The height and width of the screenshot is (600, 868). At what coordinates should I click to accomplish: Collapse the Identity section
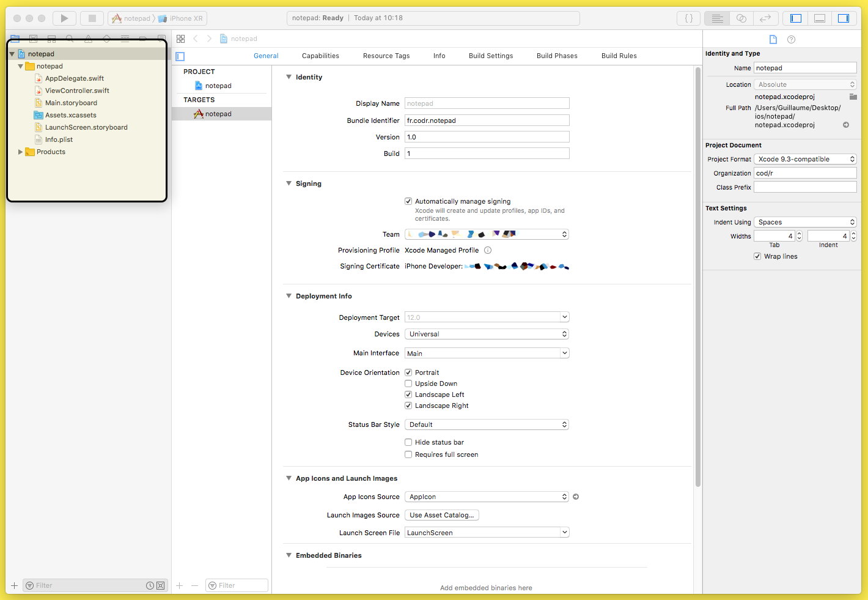[x=289, y=77]
